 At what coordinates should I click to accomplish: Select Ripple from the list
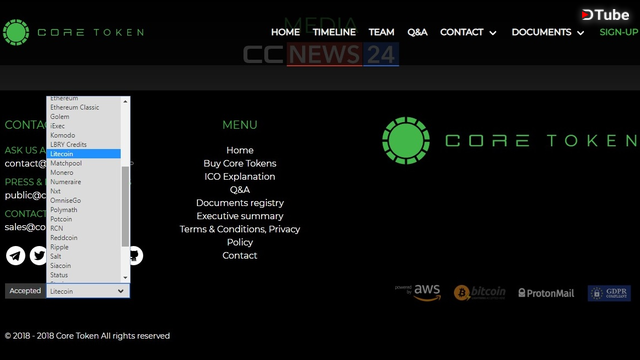click(84, 247)
